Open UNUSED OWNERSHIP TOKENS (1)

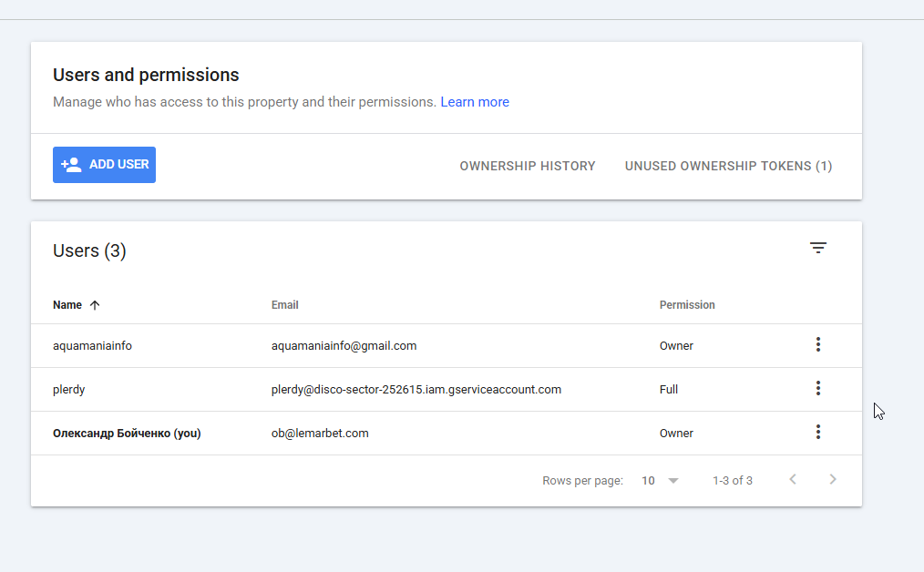pos(728,166)
